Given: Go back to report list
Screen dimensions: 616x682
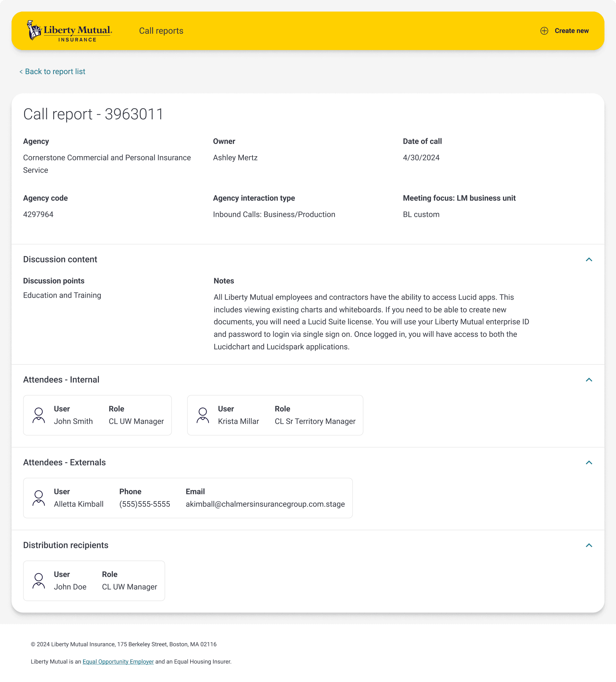Looking at the screenshot, I should point(52,72).
